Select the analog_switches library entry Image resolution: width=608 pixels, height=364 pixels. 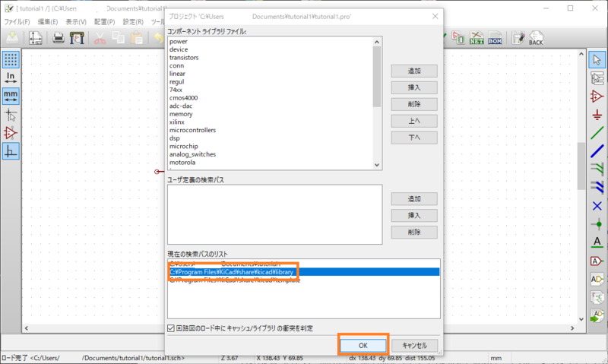[x=192, y=154]
